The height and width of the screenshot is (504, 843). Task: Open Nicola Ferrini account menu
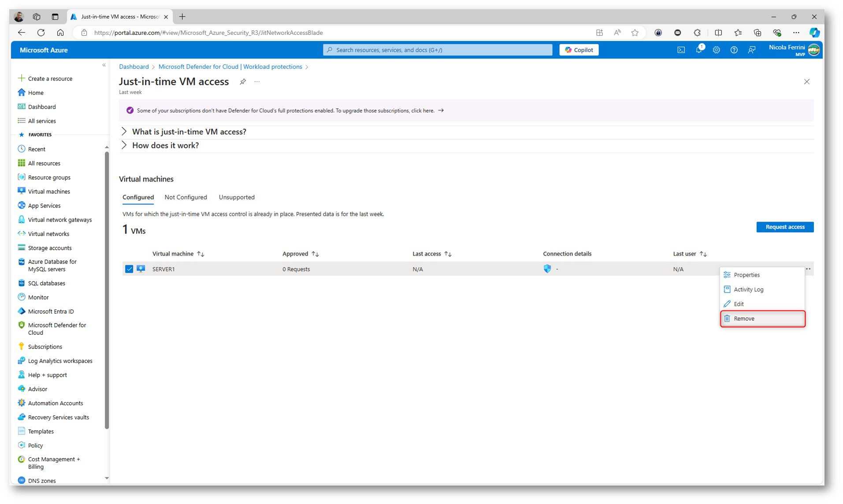[795, 50]
